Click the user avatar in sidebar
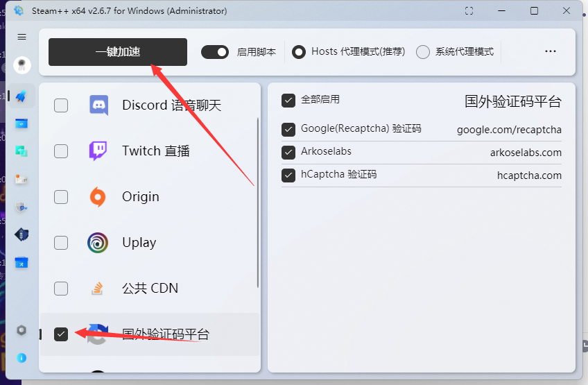 21,65
